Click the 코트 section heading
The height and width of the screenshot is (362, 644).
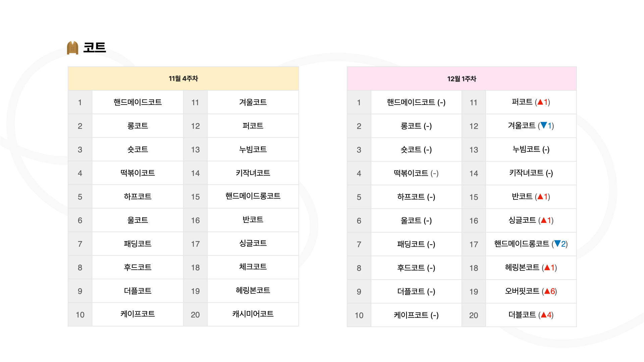tap(95, 47)
